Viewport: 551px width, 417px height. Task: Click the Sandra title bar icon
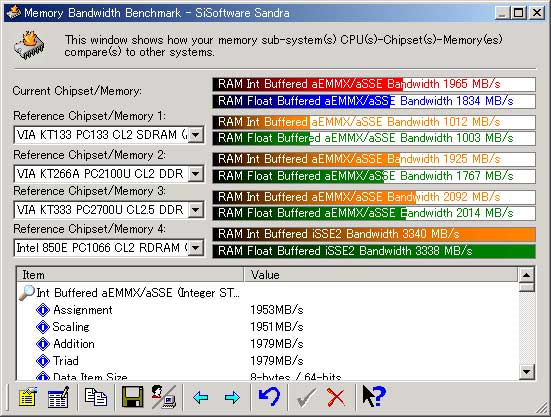(13, 13)
